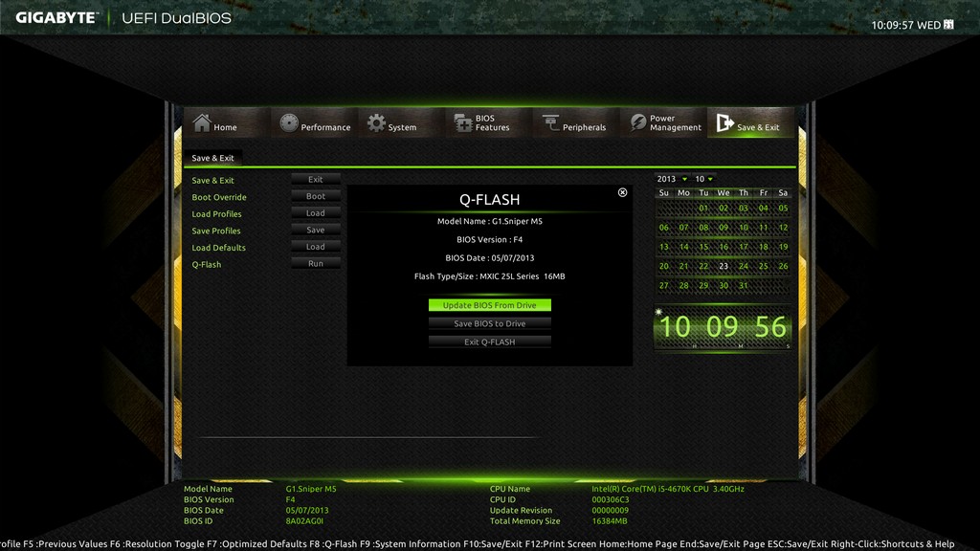
Task: Expand the month 10 dropdown
Action: pyautogui.click(x=703, y=179)
